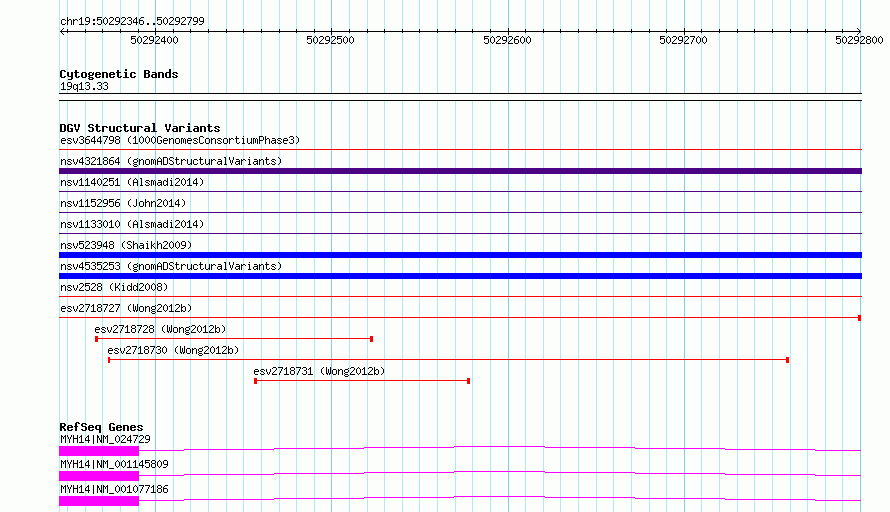This screenshot has width=890, height=512.
Task: Click ruler position 50292700
Action: pyautogui.click(x=683, y=40)
